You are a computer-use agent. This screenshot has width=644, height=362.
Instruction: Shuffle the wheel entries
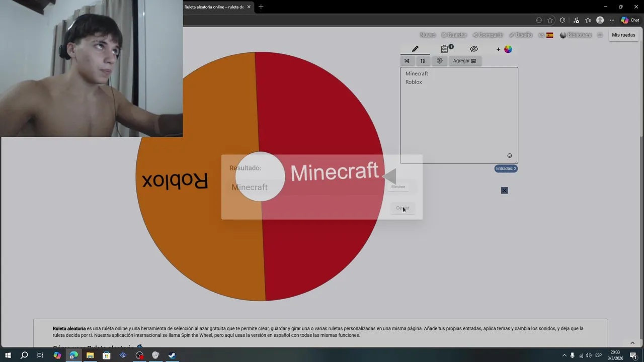point(407,61)
